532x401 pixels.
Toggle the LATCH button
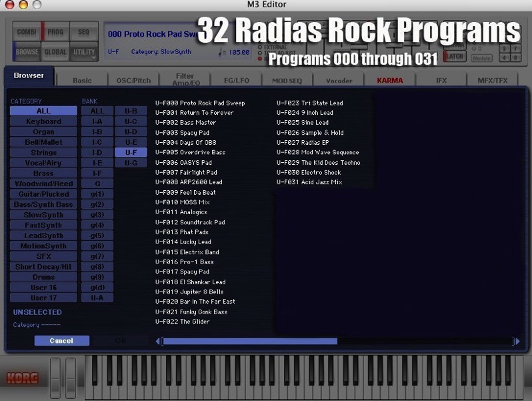[x=455, y=56]
